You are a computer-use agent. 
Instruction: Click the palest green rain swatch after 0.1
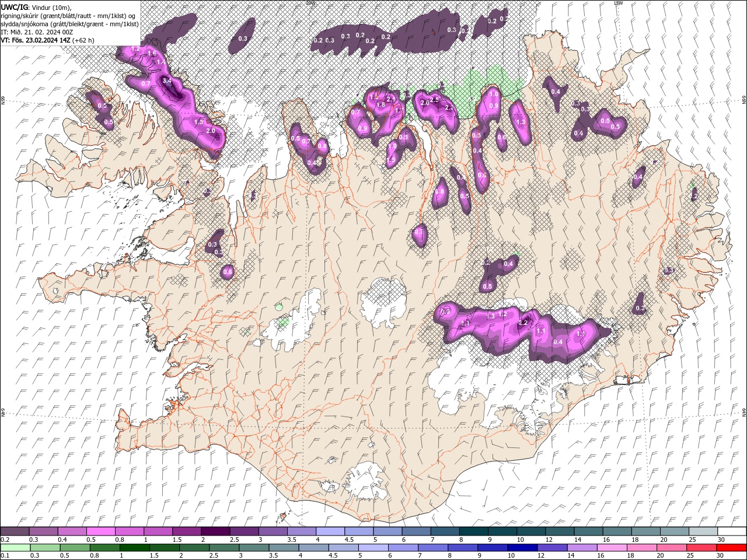(15, 548)
